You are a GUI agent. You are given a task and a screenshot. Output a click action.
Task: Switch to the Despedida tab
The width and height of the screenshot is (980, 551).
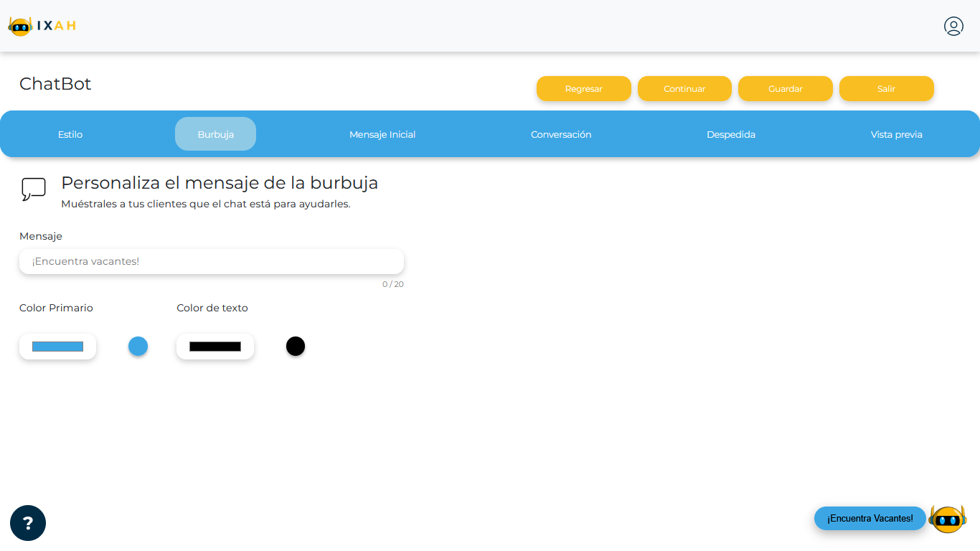[x=731, y=134]
